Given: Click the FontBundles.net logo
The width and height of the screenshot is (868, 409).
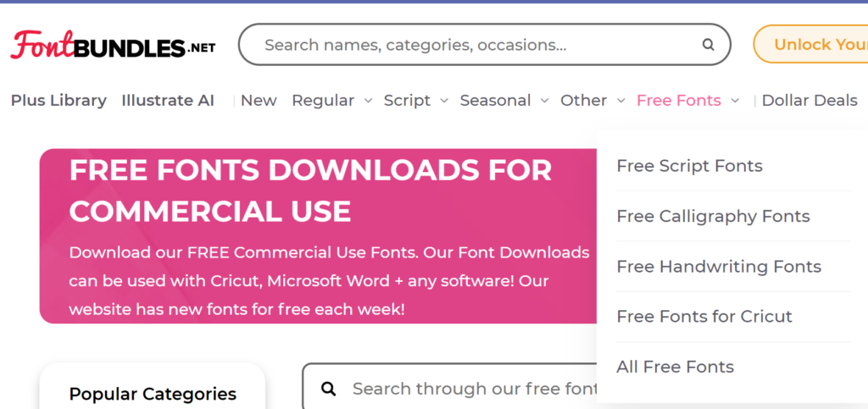Looking at the screenshot, I should pyautogui.click(x=113, y=45).
